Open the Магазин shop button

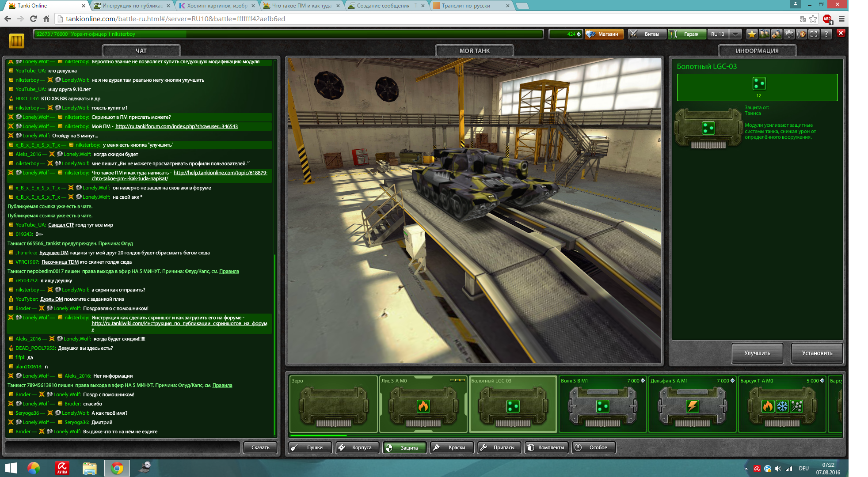(x=604, y=34)
